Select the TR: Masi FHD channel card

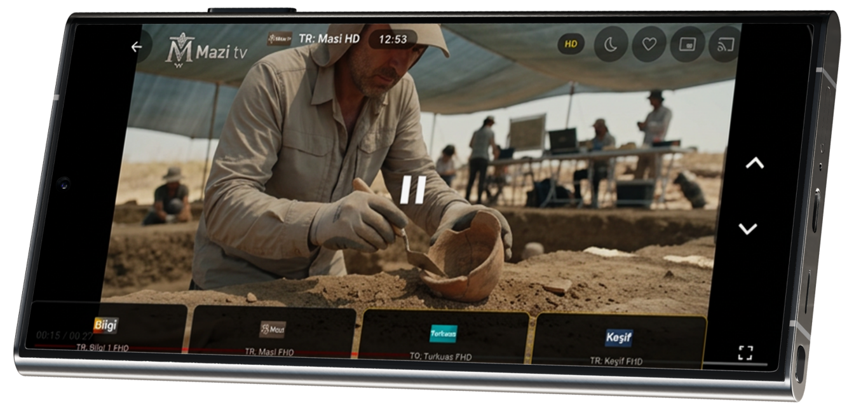pos(273,331)
